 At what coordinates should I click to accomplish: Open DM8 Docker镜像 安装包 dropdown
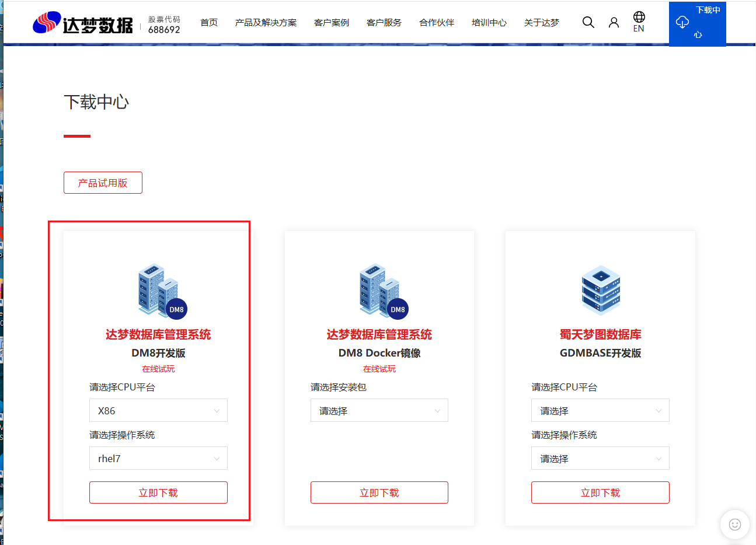pos(379,410)
